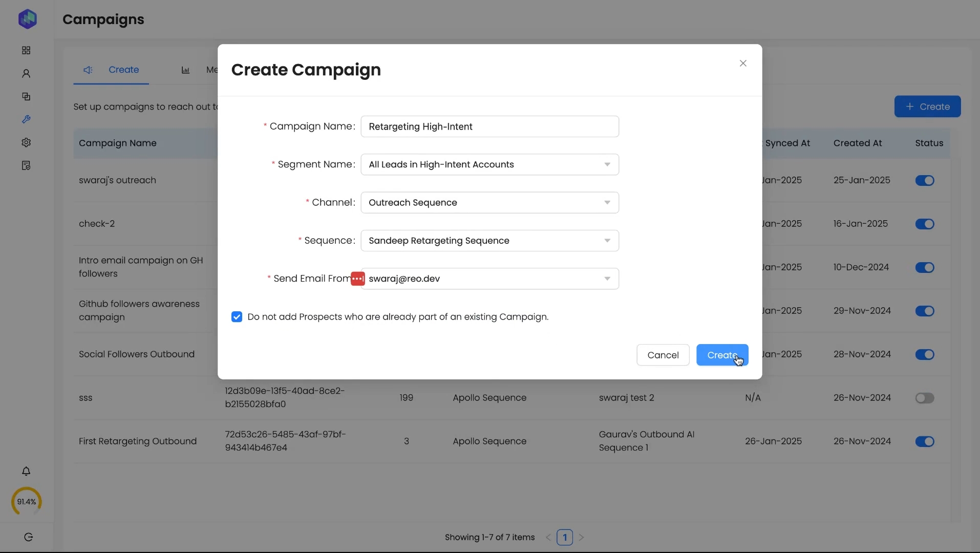
Task: Click the Campaign Name input field
Action: 489,126
